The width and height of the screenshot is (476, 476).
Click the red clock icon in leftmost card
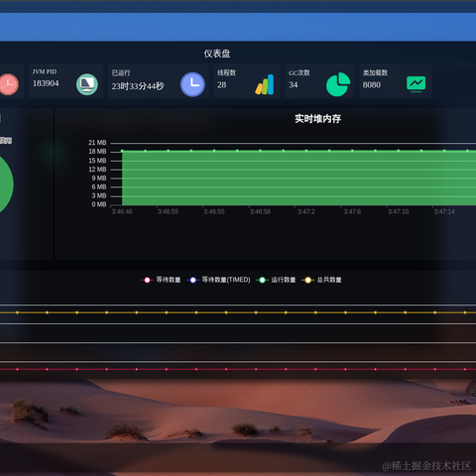(9, 84)
